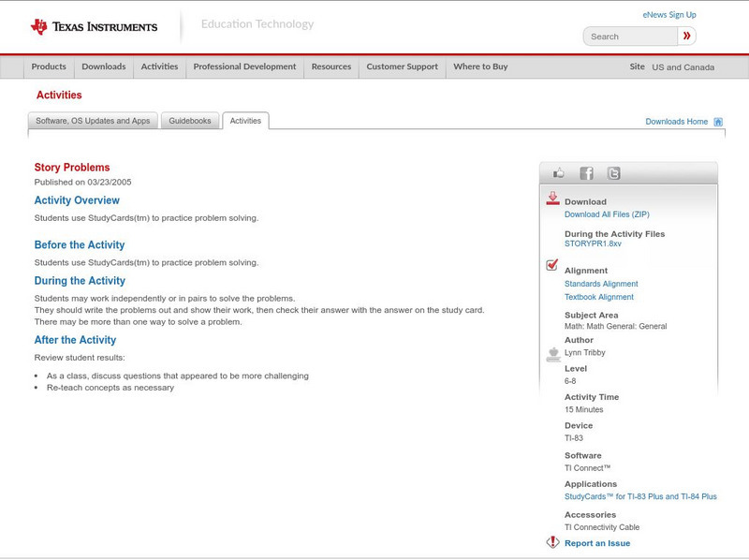
Task: Submit search with red arrow button
Action: (687, 37)
